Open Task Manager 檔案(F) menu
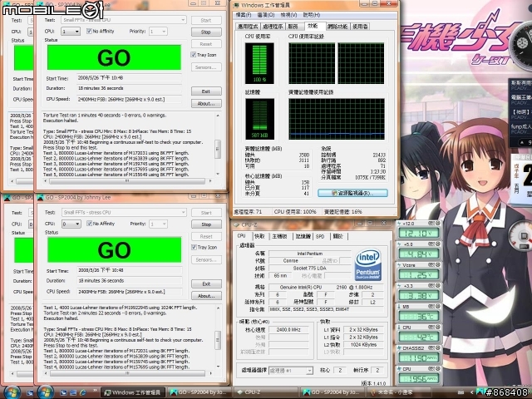This screenshot has height=399, width=532. pos(244,15)
